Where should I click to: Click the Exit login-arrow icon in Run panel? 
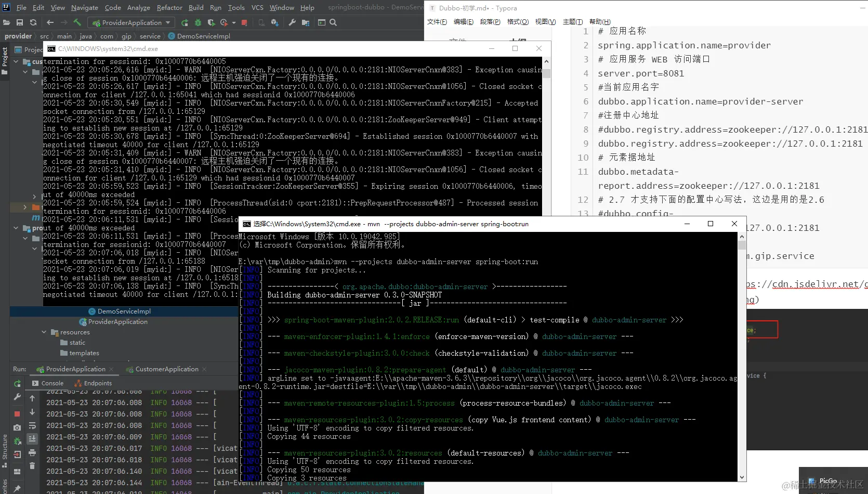coord(17,454)
